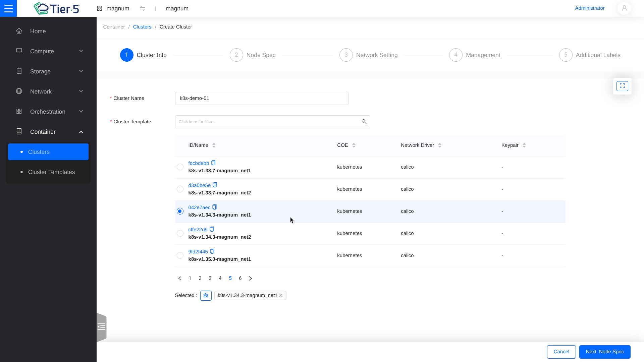
Task: Click the Next: Node Spec button
Action: point(604,352)
